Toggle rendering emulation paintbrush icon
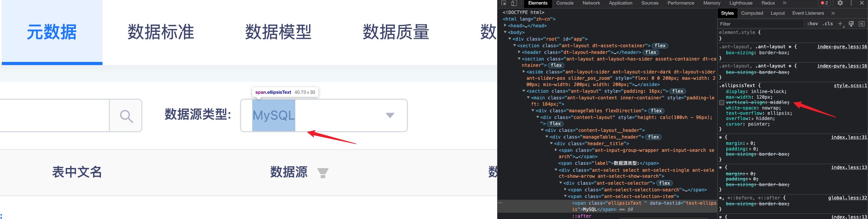The image size is (868, 219). tap(851, 24)
